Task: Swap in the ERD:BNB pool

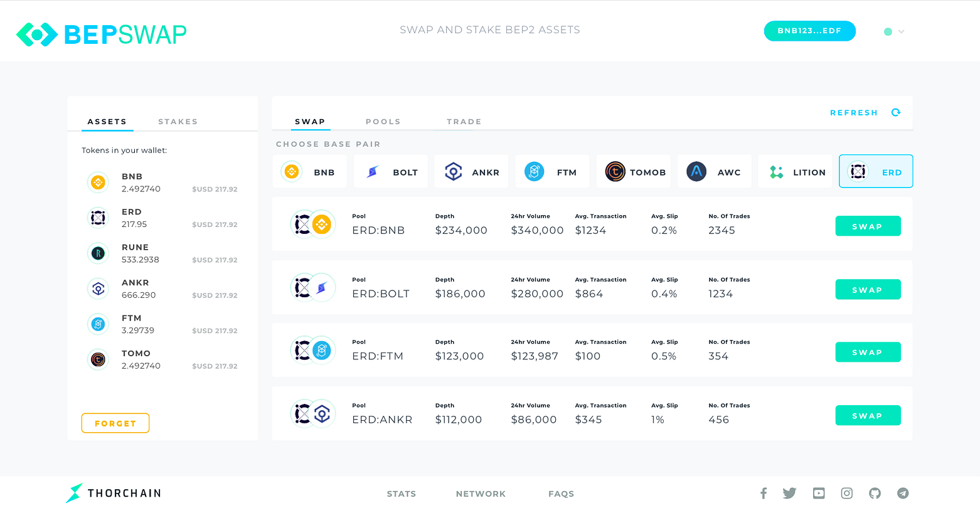Action: [868, 226]
